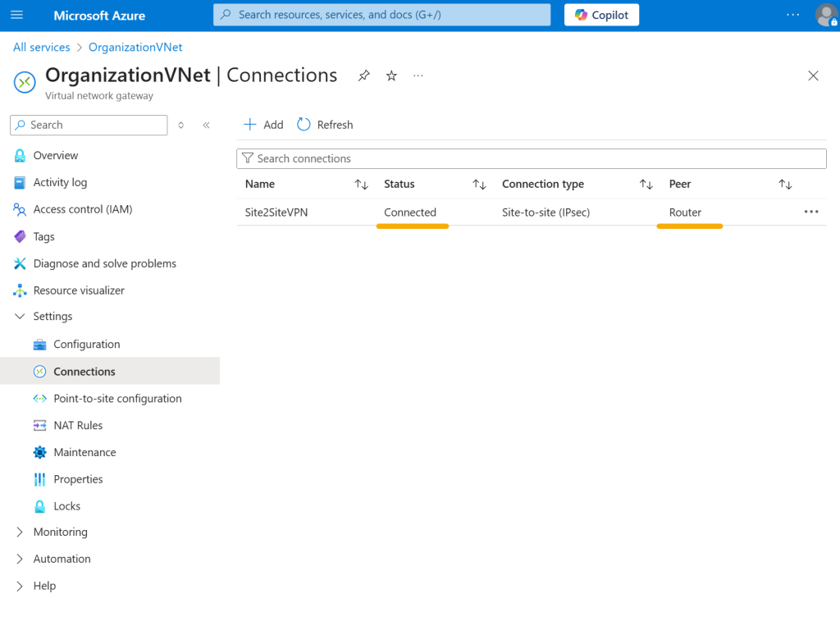
Task: Add OrganizationVNet to favorites star
Action: point(391,75)
